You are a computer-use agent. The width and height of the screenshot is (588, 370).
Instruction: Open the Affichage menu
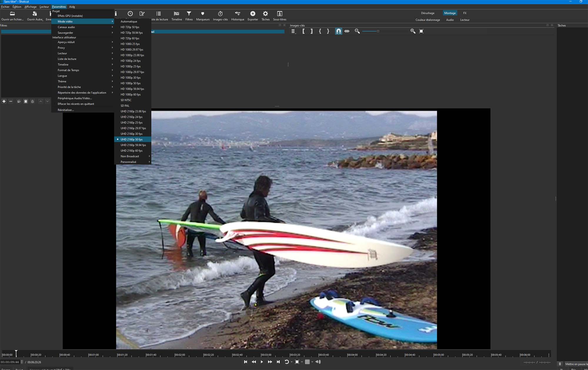(30, 7)
